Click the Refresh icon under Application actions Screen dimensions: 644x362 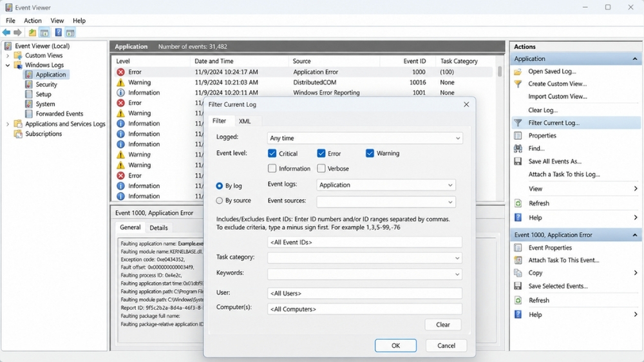tap(518, 204)
